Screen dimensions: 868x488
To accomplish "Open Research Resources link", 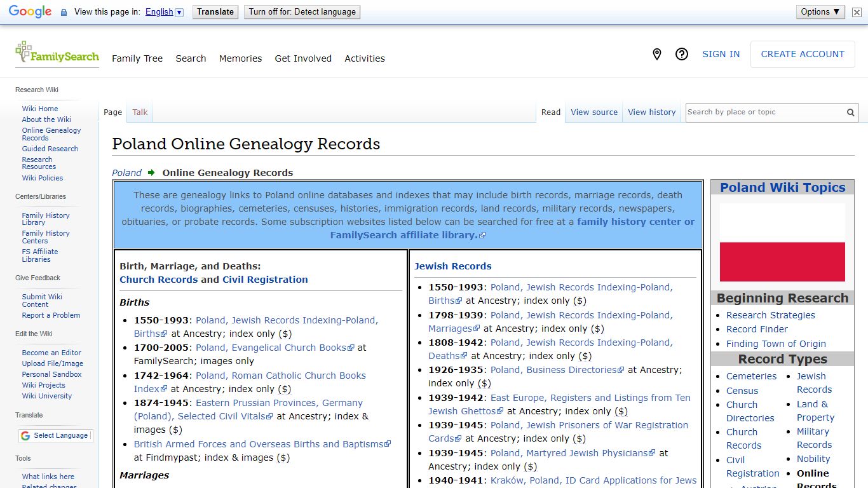I will pyautogui.click(x=39, y=163).
